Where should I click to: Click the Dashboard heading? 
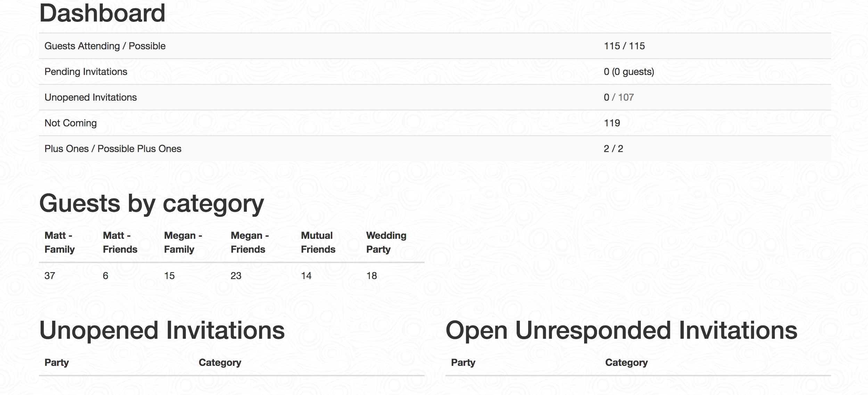tap(102, 14)
